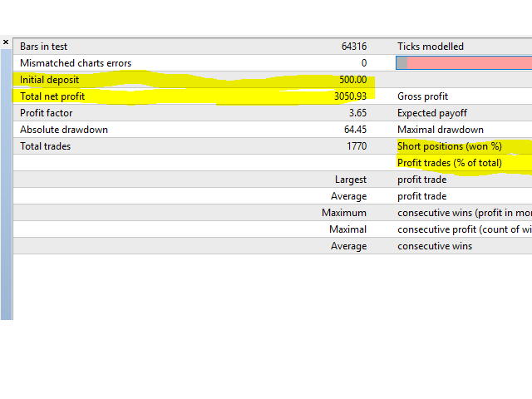Click 'Average' beside consecutive wins
Viewport: 532px width, 399px height.
[x=349, y=246]
